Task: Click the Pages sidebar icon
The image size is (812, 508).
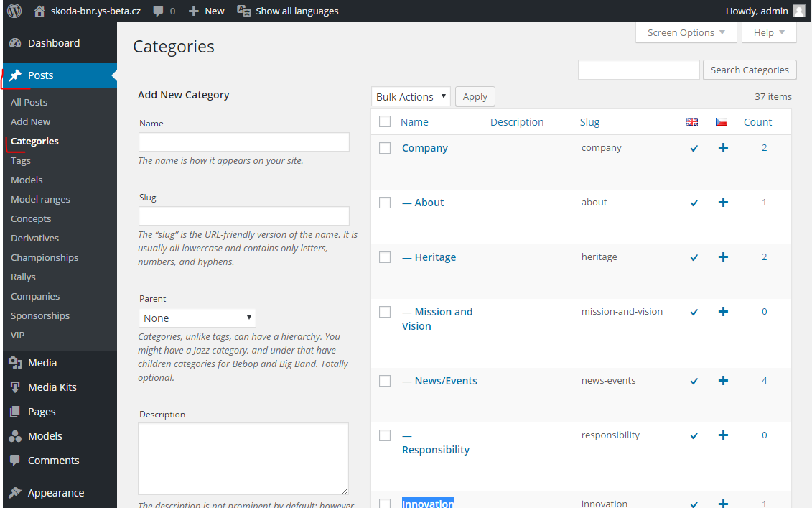Action: [x=16, y=412]
